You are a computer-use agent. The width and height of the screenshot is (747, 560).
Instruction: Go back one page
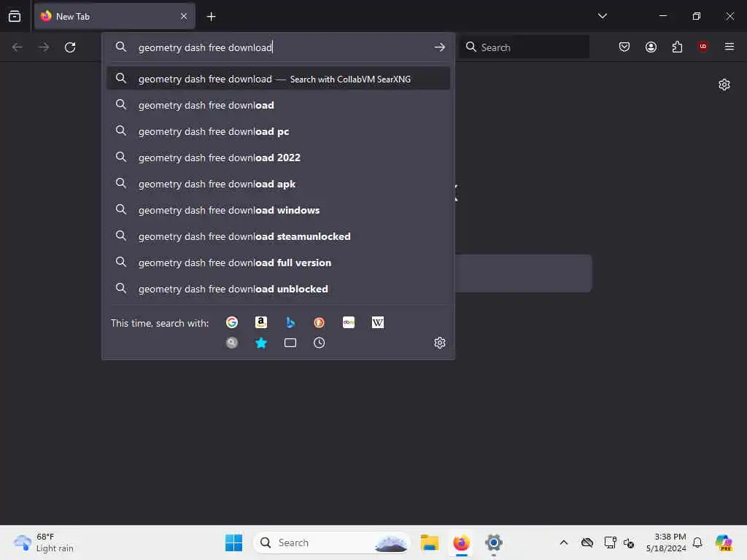pos(18,47)
